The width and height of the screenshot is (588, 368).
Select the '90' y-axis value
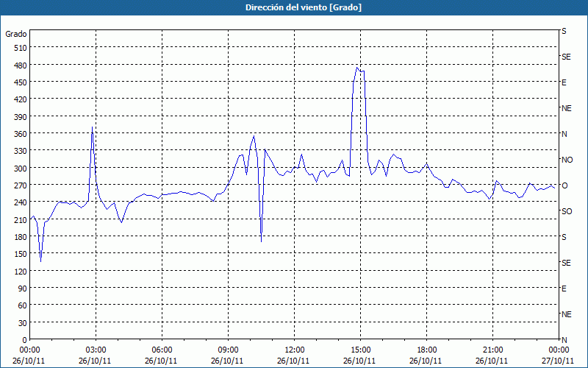pyautogui.click(x=23, y=289)
